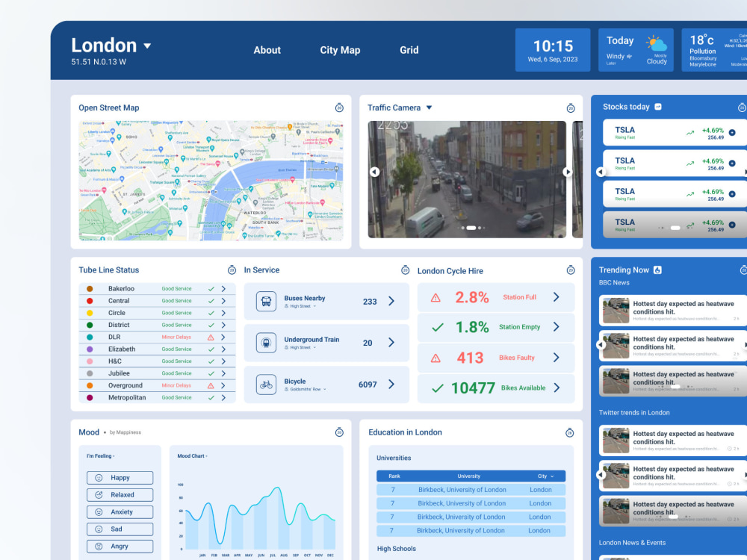Click the University column header
The image size is (747, 560).
click(x=469, y=476)
